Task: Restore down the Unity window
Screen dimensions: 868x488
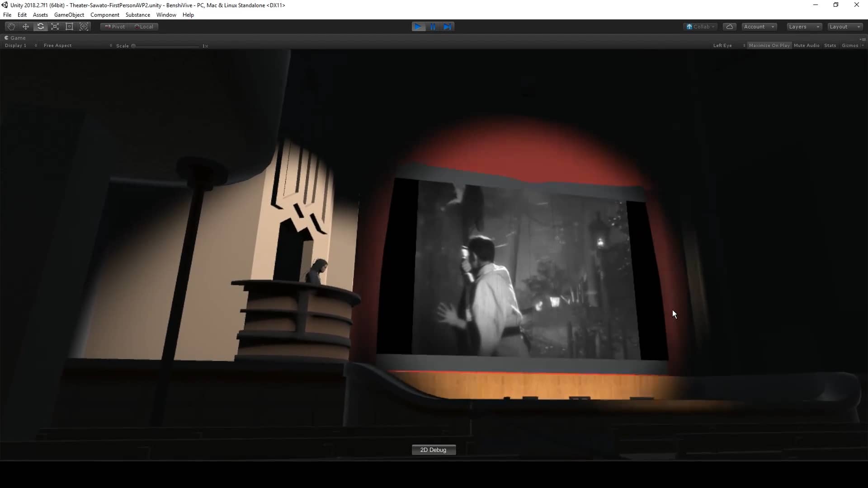Action: 836,5
